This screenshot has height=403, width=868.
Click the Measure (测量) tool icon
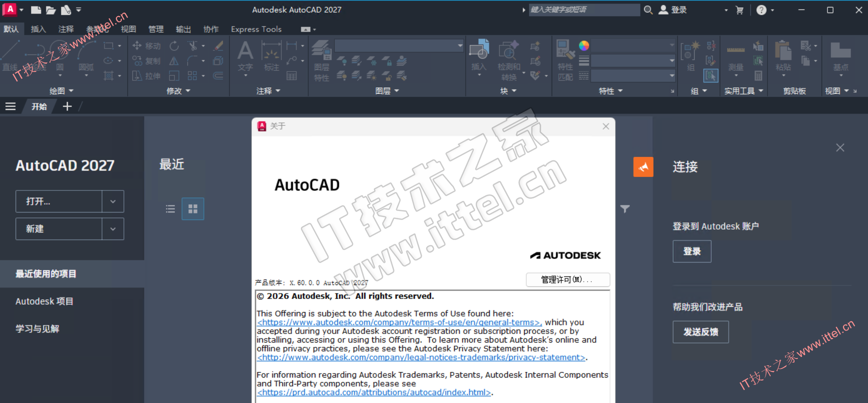click(736, 52)
